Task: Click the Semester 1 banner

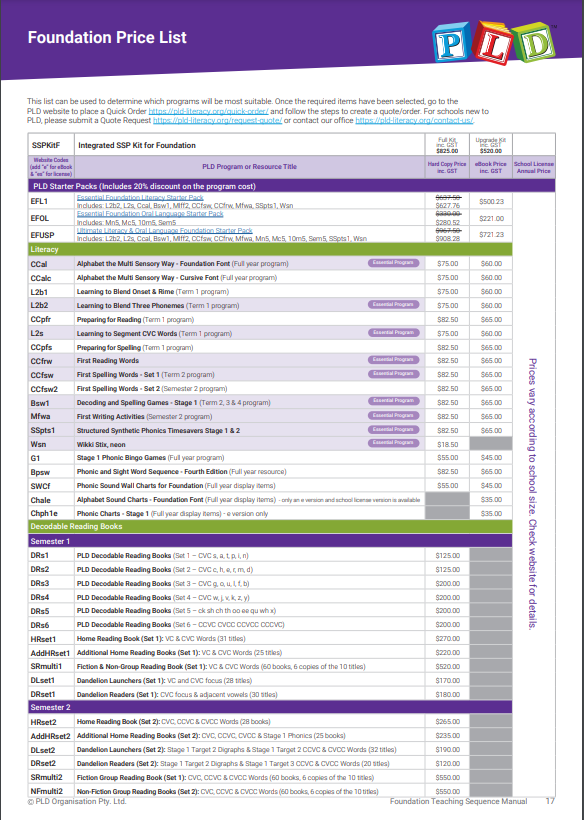Action: click(x=270, y=541)
